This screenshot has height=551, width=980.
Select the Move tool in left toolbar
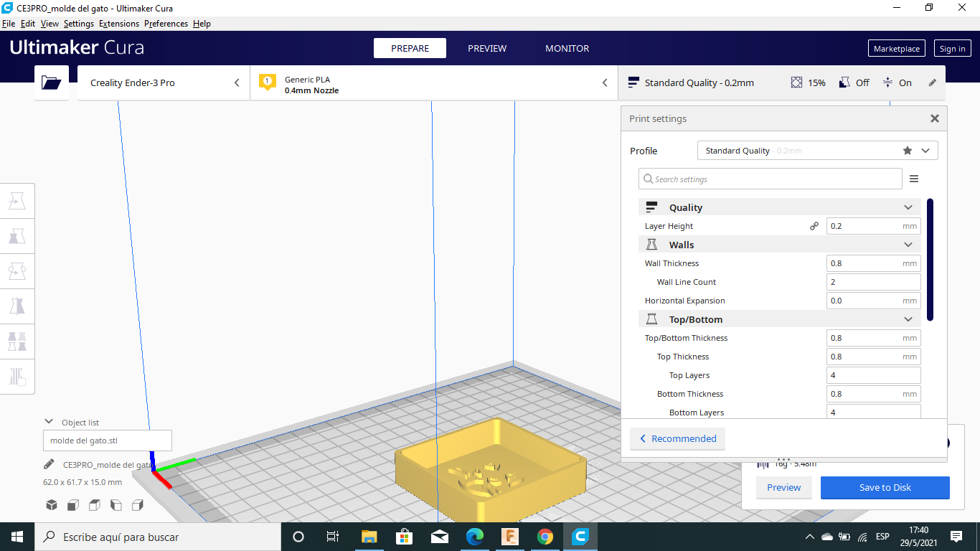tap(17, 202)
